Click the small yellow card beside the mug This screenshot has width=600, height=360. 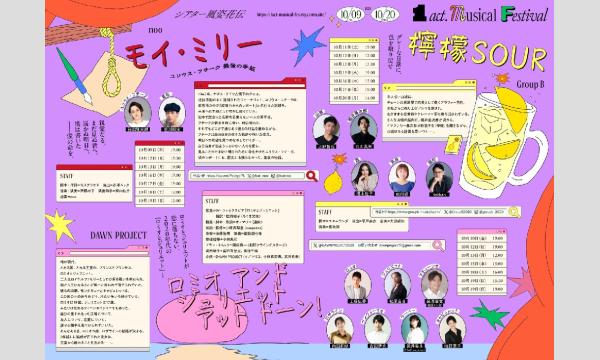coord(452,144)
